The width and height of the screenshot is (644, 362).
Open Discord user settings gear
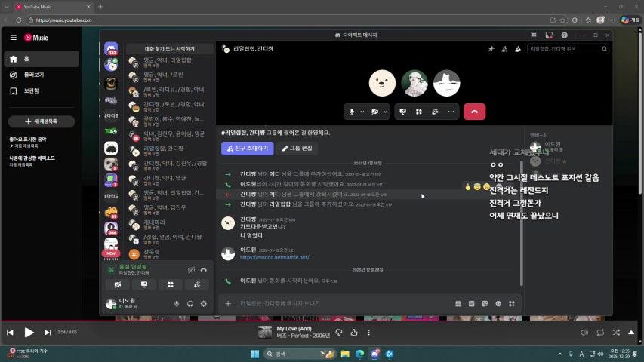coord(204,304)
